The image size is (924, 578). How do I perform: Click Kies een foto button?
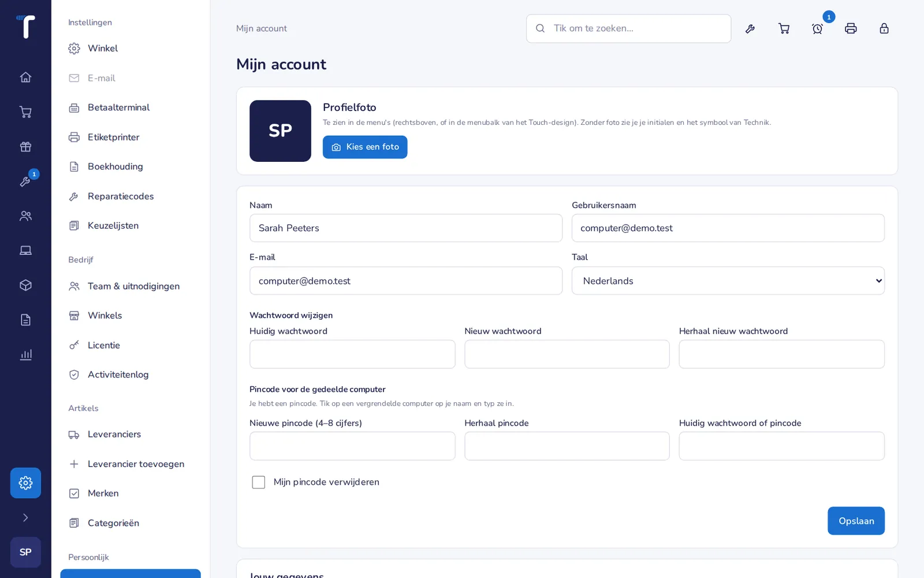tap(365, 147)
